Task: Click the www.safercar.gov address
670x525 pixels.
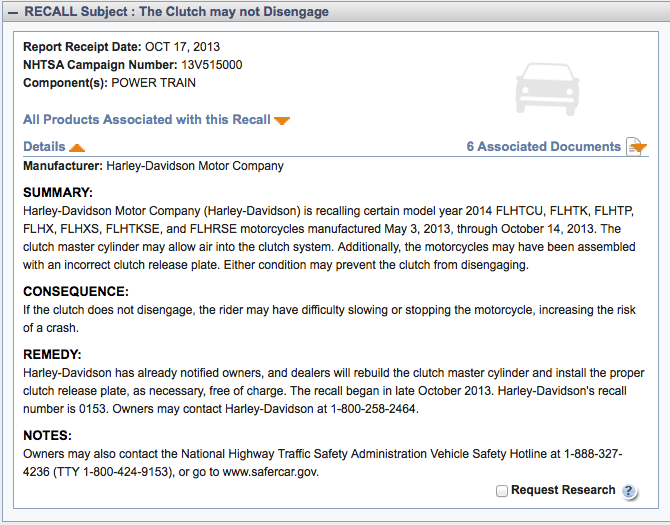Action: pos(270,471)
